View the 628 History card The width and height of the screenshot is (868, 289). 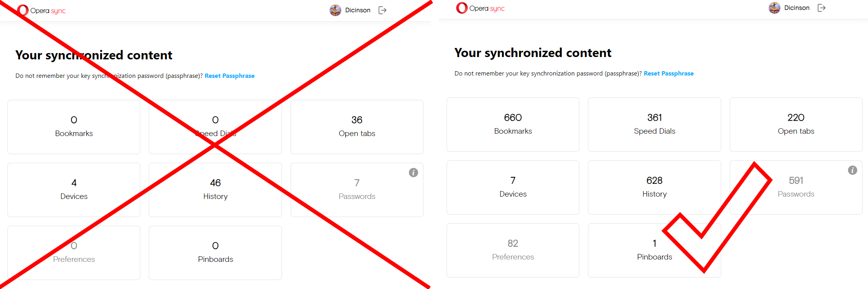pos(654,188)
